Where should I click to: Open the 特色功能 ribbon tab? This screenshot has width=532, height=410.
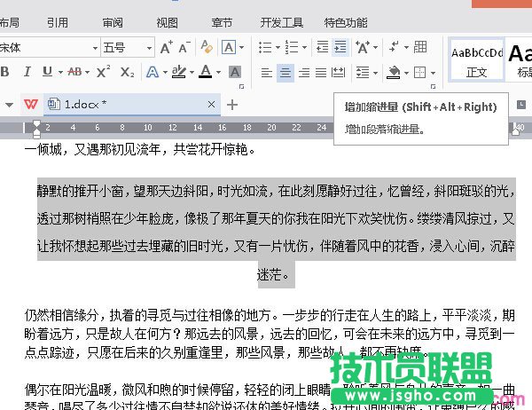346,23
